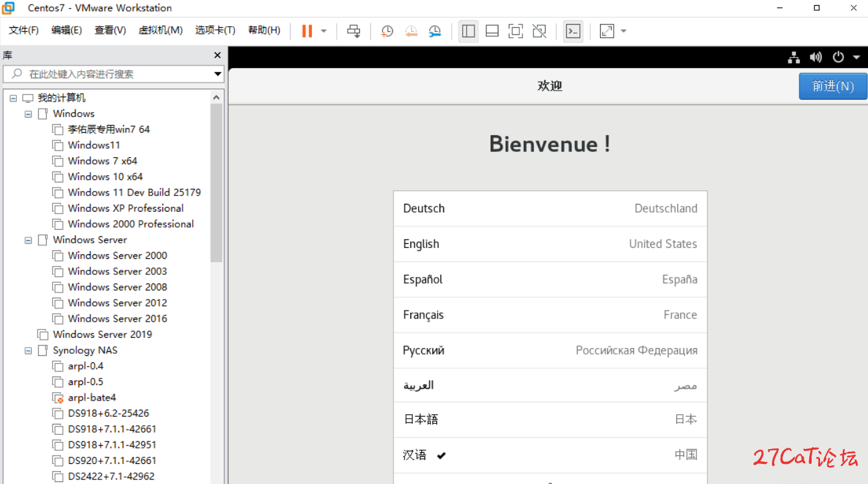Choose 日本語 as the setup language

550,419
